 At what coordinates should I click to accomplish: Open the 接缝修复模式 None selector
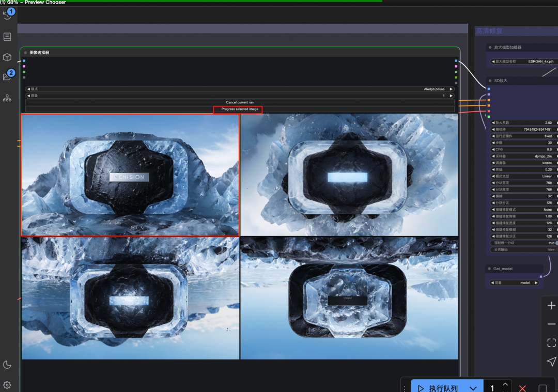(x=524, y=210)
